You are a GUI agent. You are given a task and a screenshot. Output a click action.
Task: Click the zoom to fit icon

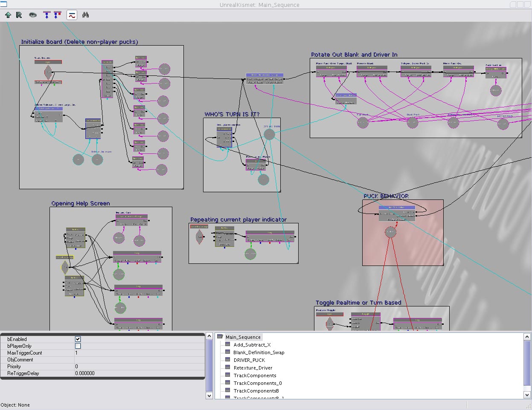47,15
